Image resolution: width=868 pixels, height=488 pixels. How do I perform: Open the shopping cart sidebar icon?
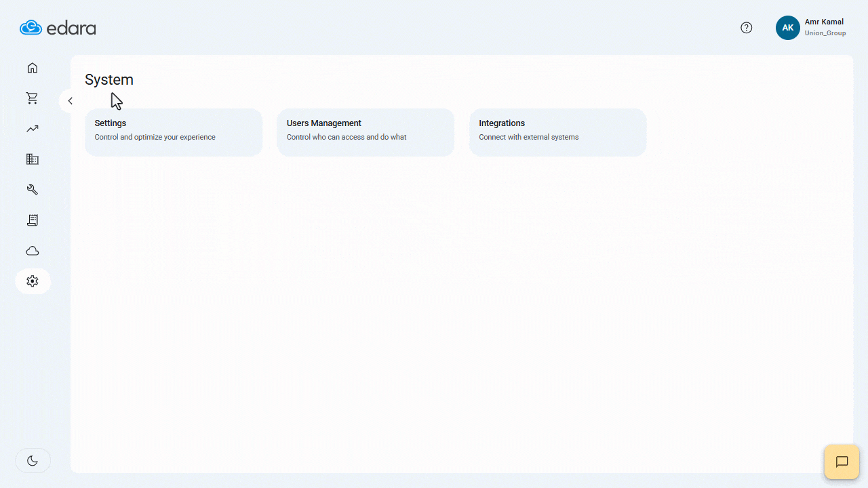click(x=32, y=98)
